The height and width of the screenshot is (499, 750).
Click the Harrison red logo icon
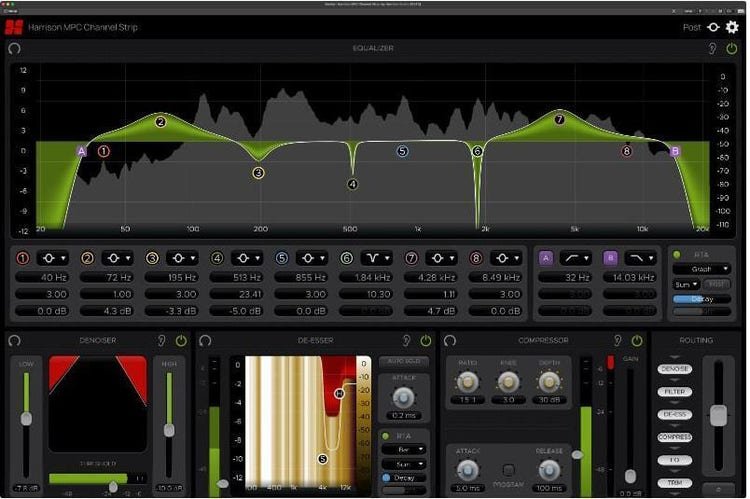coord(14,27)
